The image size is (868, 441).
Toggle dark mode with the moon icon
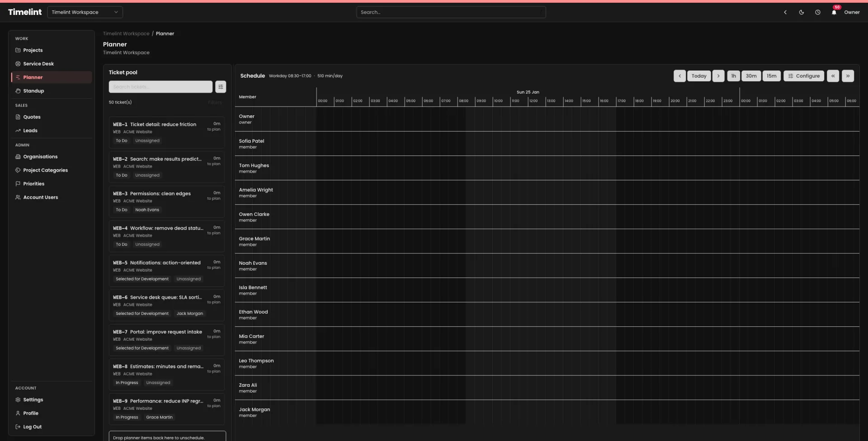[x=802, y=12]
